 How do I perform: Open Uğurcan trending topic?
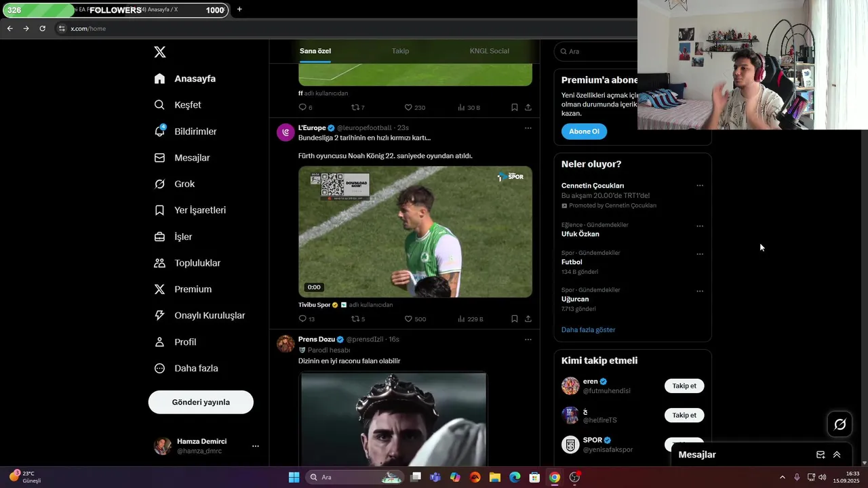[x=575, y=299]
